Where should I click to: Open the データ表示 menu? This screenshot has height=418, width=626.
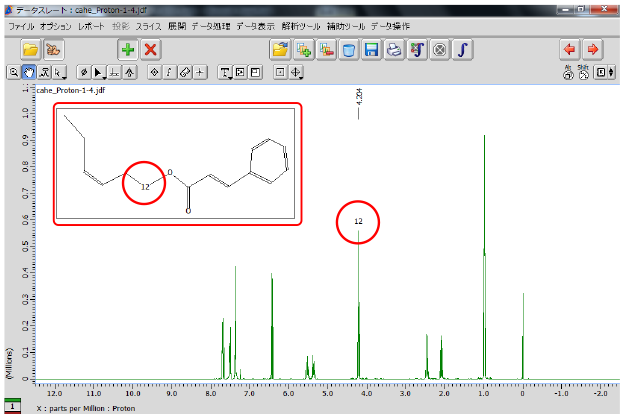[256, 26]
